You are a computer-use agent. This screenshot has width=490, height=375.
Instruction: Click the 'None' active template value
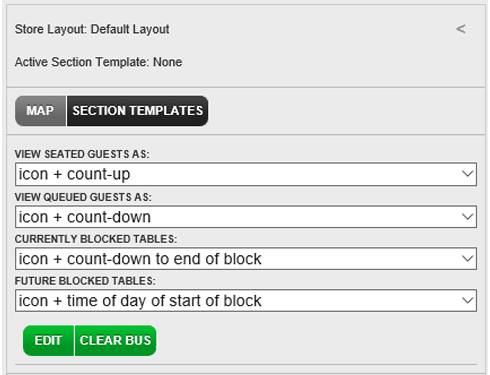167,62
